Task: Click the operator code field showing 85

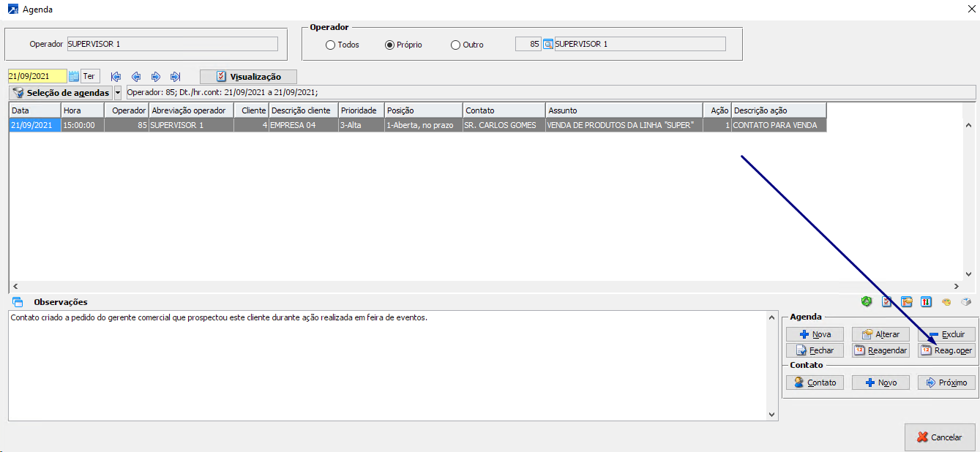Action: (x=528, y=44)
